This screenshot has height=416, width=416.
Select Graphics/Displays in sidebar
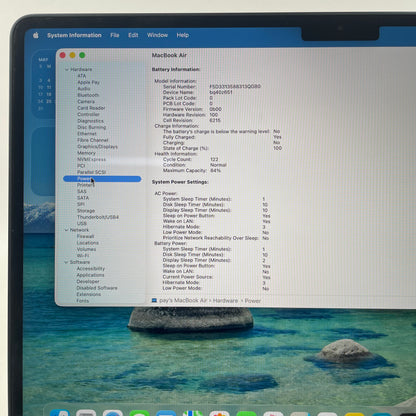pos(97,146)
